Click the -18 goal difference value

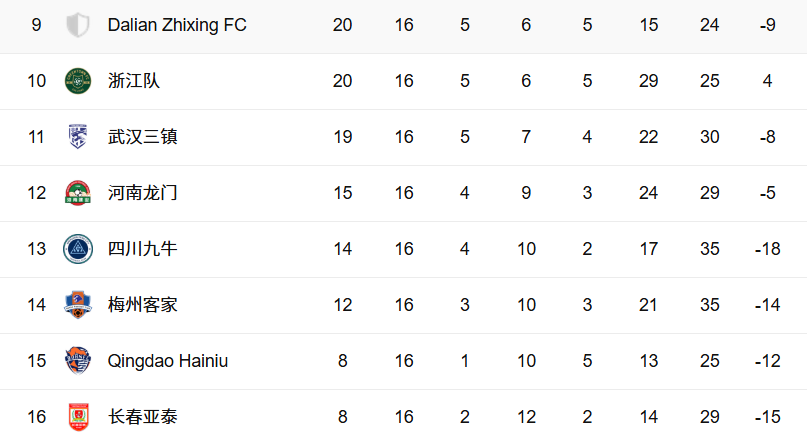[x=767, y=249]
